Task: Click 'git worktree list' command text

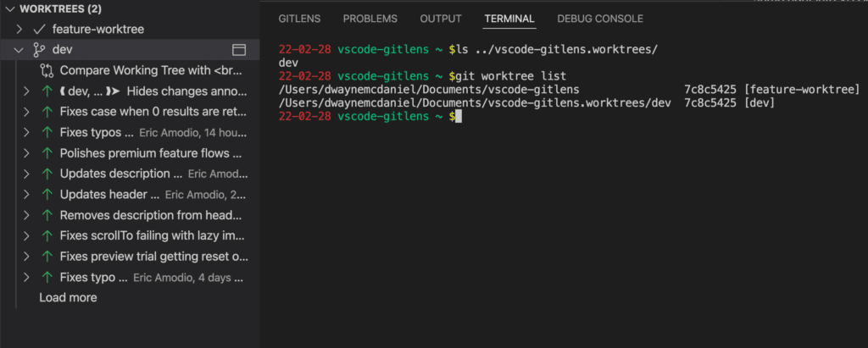Action: click(x=511, y=76)
